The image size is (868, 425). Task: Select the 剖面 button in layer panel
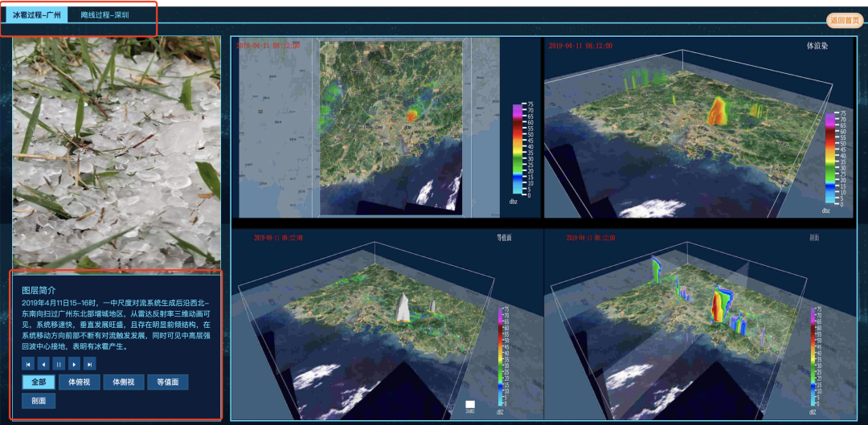point(39,401)
